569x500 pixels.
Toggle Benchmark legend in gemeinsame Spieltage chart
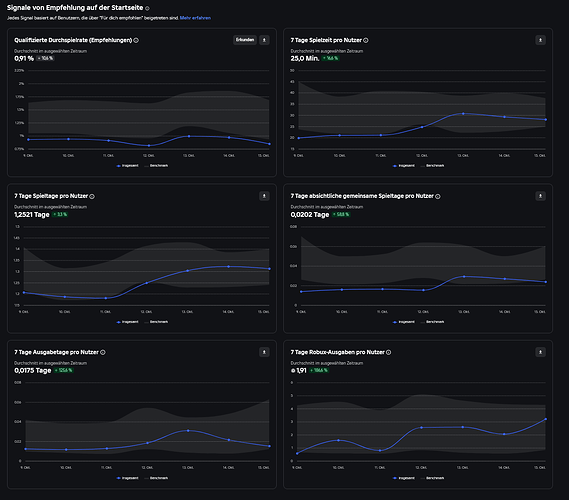433,322
